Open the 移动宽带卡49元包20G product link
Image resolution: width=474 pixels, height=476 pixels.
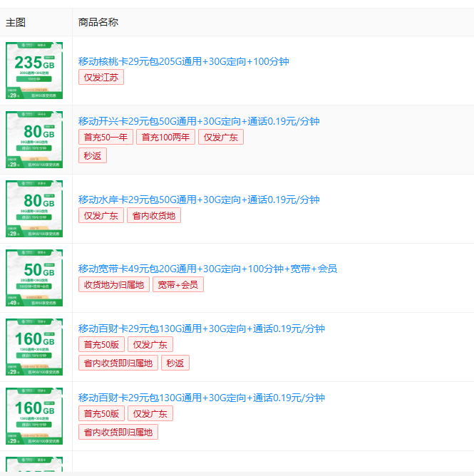(x=207, y=269)
